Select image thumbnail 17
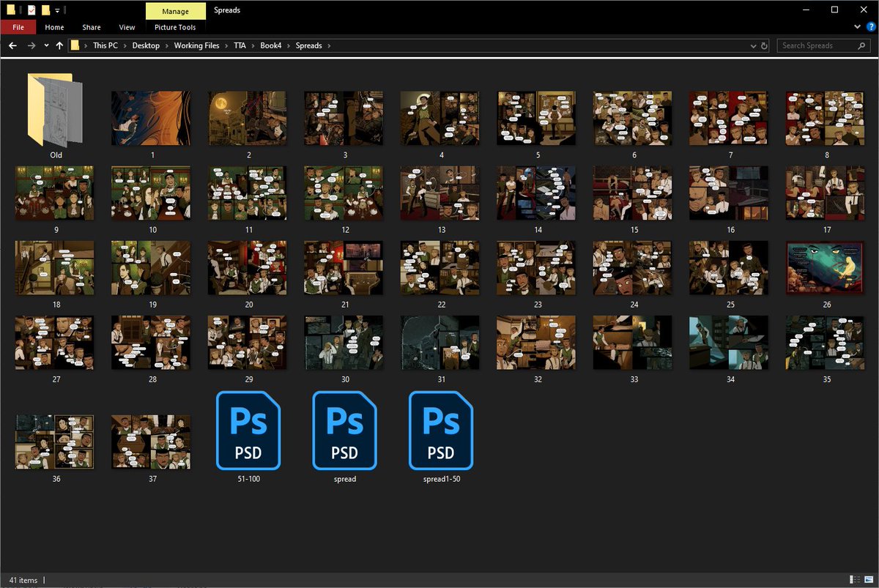The image size is (879, 588). tap(826, 193)
